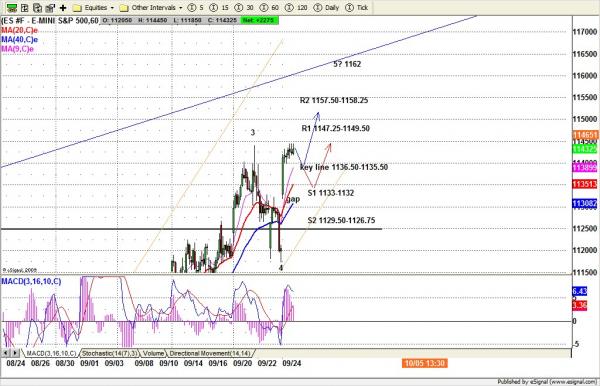Screen dimensions: 600x386
Task: Click the 08/24 date label
Action: [x=16, y=363]
